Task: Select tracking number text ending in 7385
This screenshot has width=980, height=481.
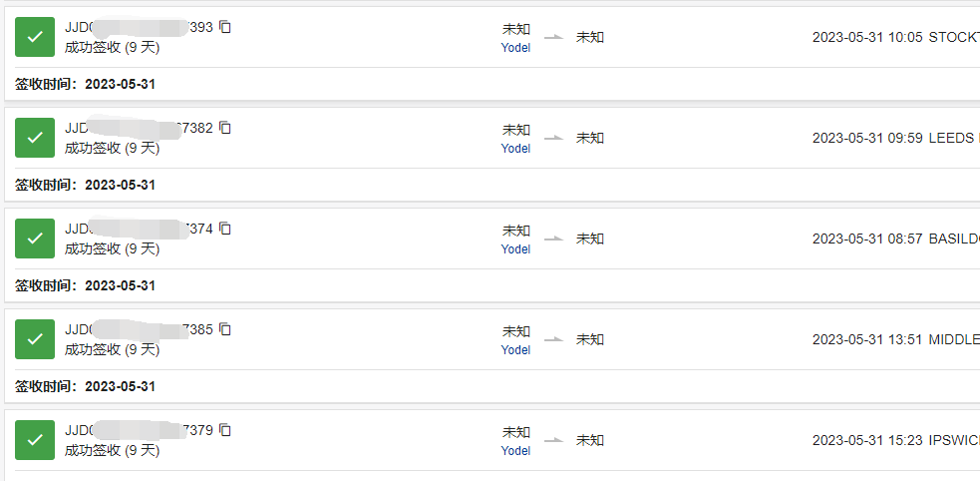Action: click(x=139, y=329)
